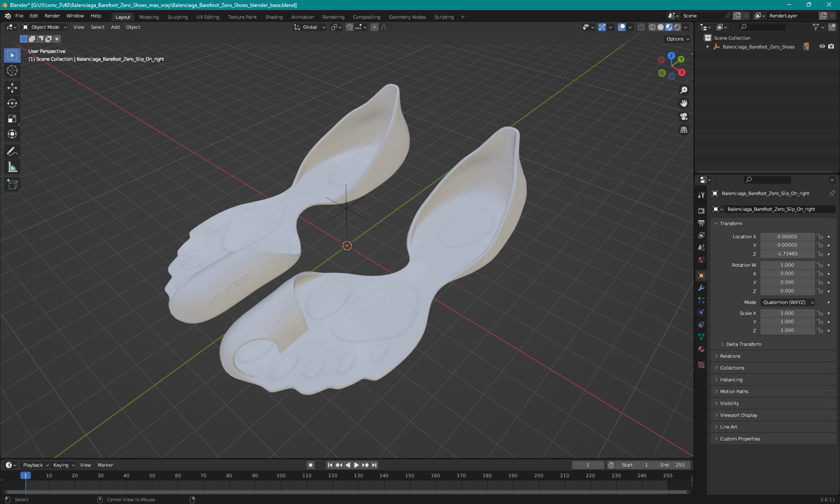Collapse the Transform panel
This screenshot has width=840, height=504.
click(731, 224)
